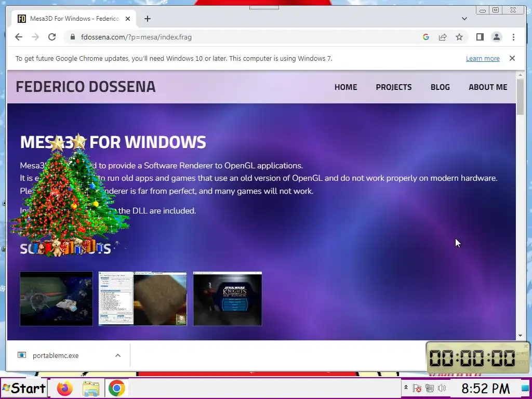532x399 pixels.
Task: Open volume speaker tray icon
Action: click(442, 388)
